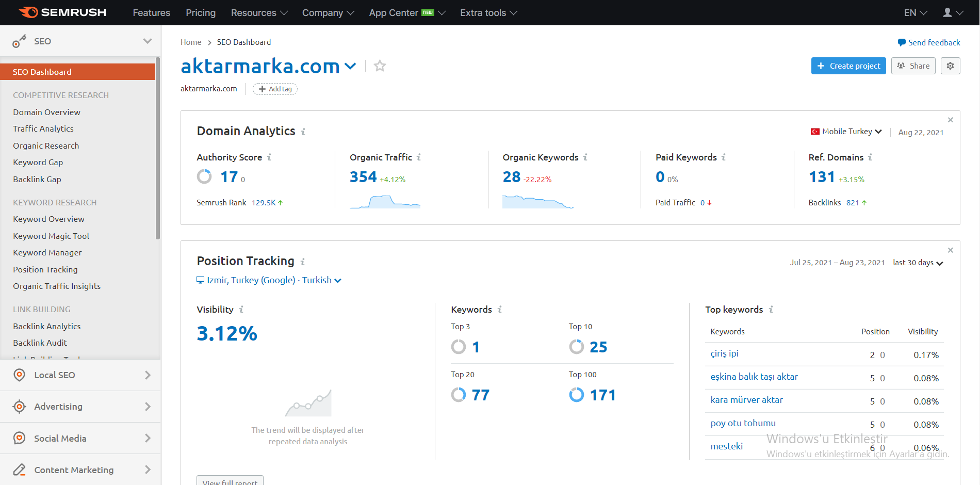
Task: Click info icon next to Top keywords
Action: (771, 310)
